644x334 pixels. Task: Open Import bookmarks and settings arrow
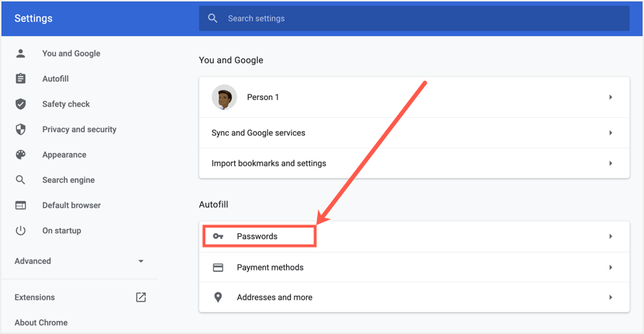pyautogui.click(x=611, y=163)
